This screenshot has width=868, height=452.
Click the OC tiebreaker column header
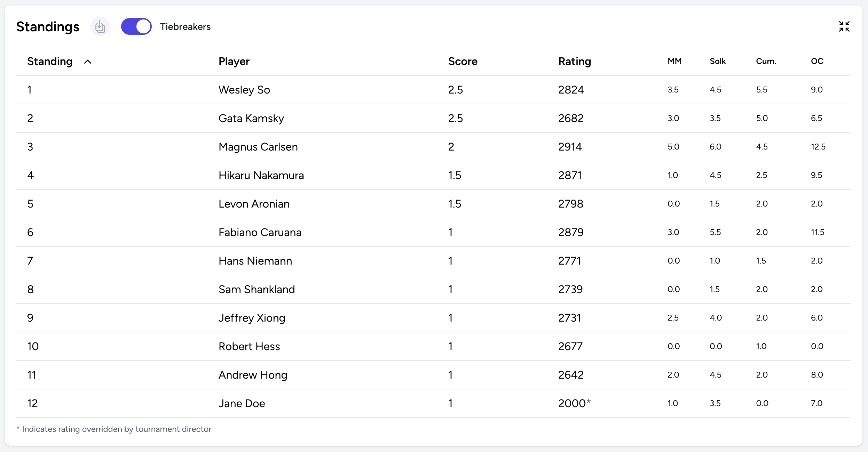(817, 62)
